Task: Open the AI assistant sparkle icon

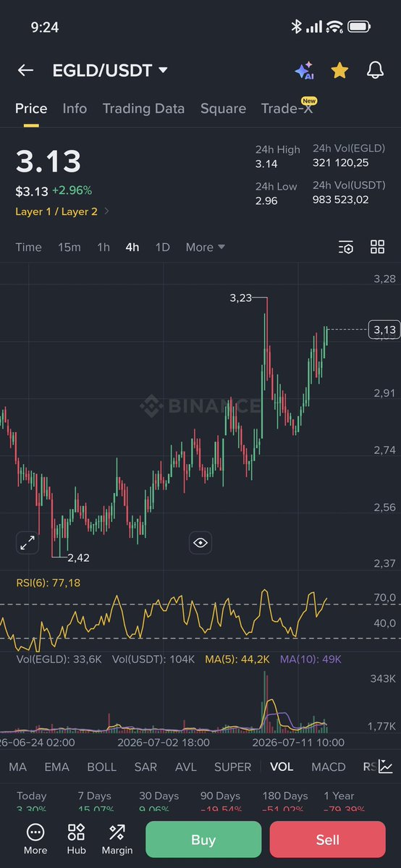Action: 305,70
